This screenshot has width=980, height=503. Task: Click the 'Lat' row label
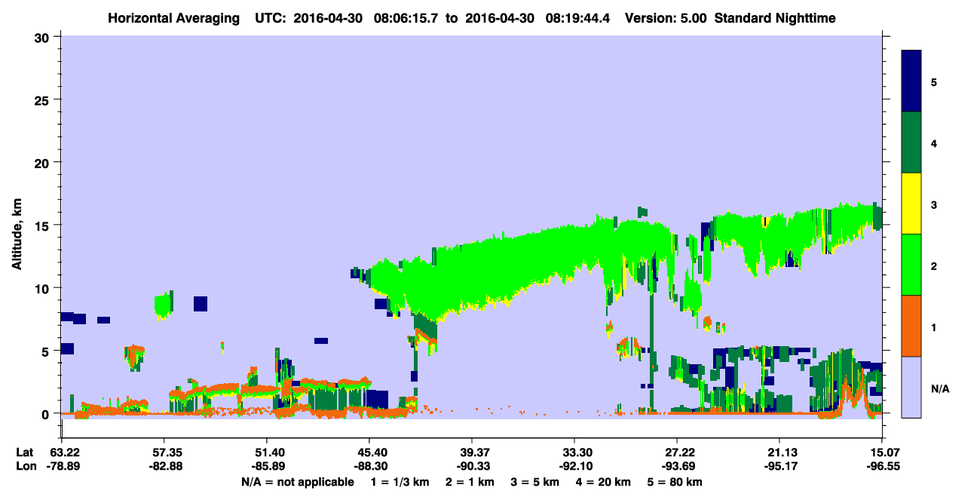[x=24, y=452]
